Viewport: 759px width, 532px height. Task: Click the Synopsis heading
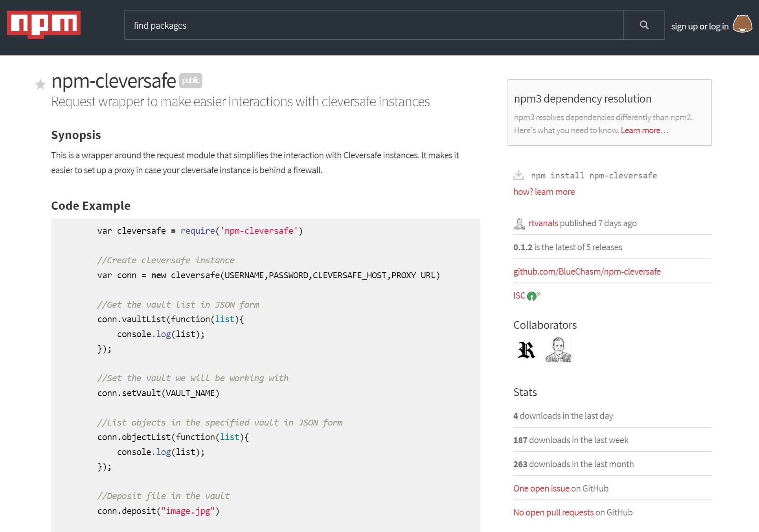[76, 135]
